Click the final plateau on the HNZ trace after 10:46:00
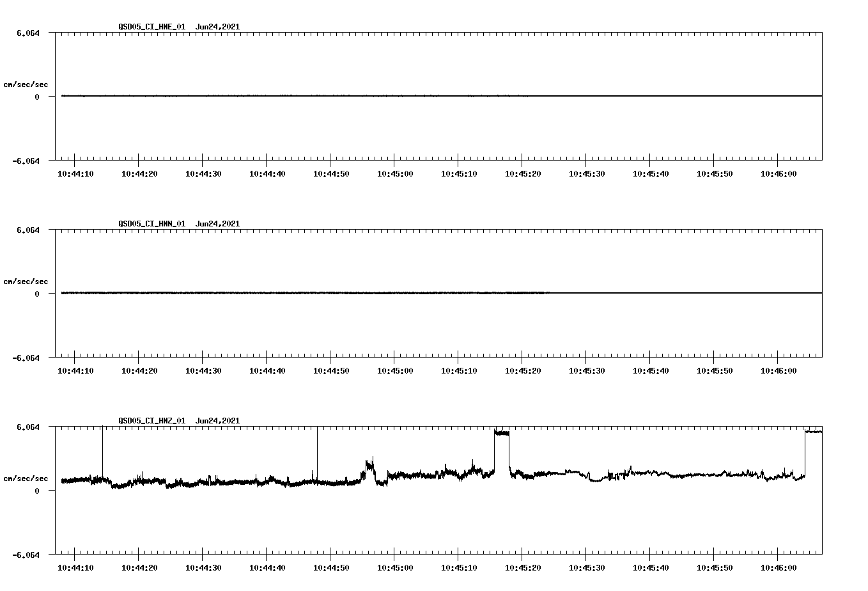868x591 pixels. pos(813,432)
